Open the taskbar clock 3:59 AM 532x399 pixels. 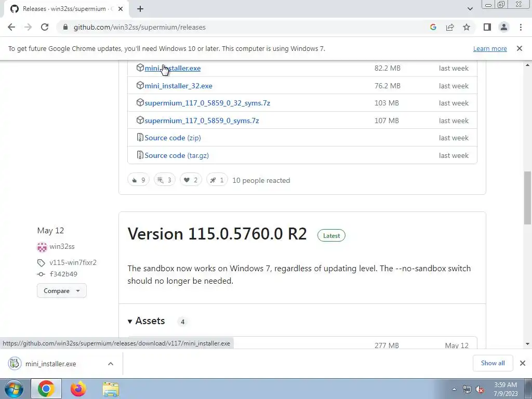click(x=506, y=389)
